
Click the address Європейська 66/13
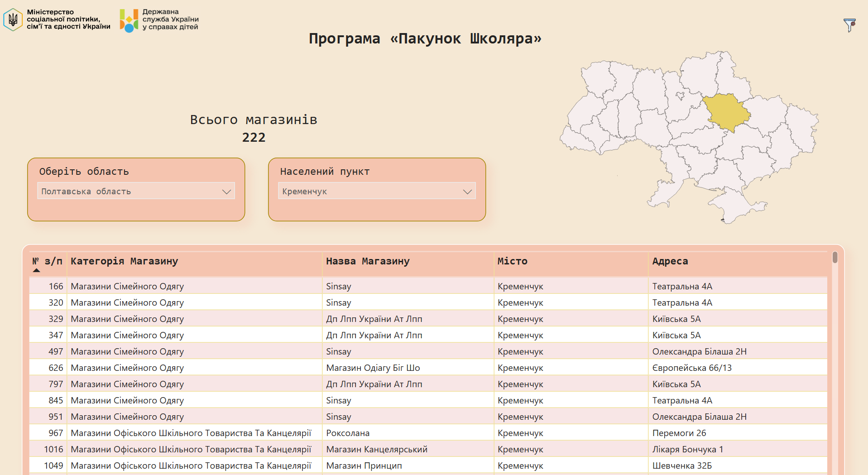(x=691, y=368)
